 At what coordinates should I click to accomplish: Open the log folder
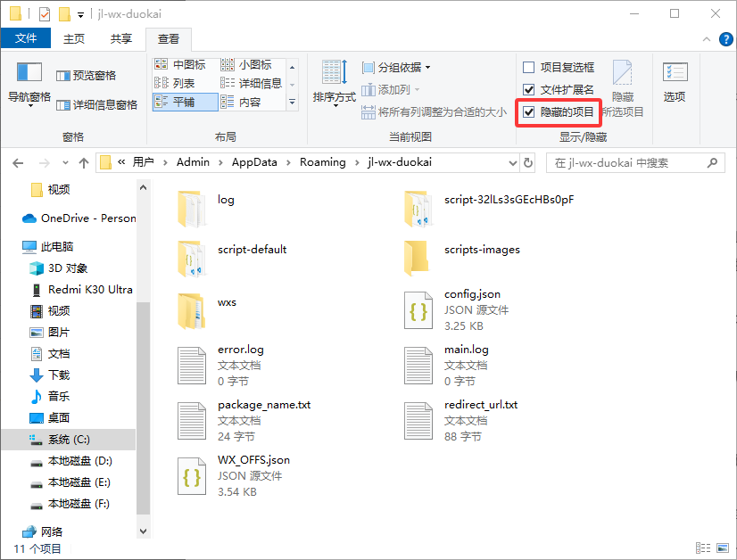[206, 209]
